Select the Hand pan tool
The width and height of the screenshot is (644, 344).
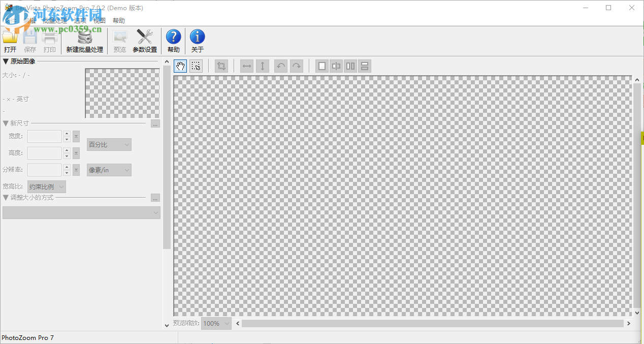point(180,66)
